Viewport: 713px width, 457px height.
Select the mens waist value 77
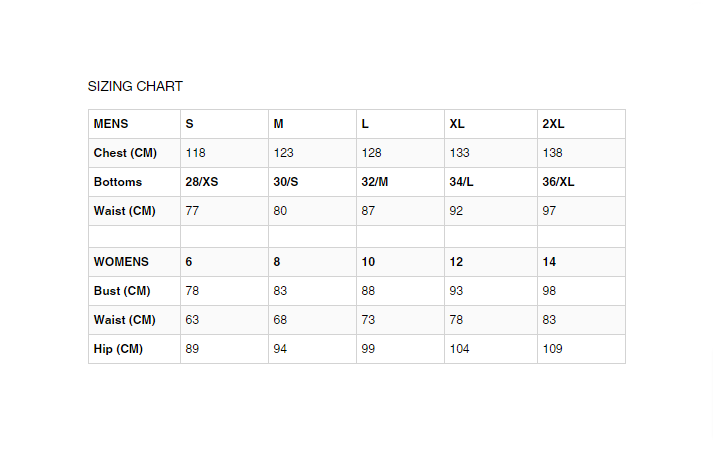point(193,211)
